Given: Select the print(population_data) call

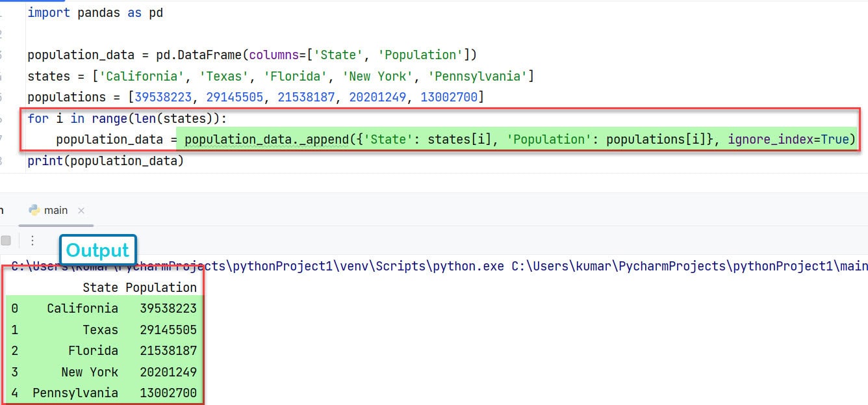Looking at the screenshot, I should pyautogui.click(x=104, y=160).
